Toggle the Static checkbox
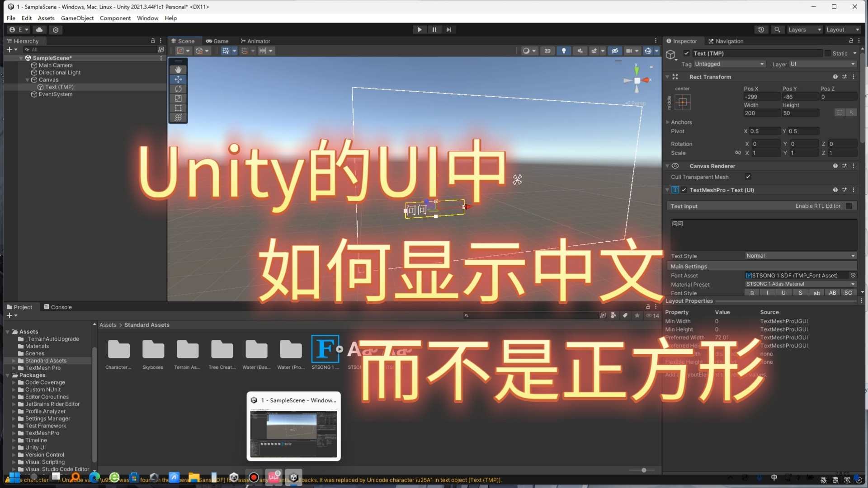 click(827, 53)
